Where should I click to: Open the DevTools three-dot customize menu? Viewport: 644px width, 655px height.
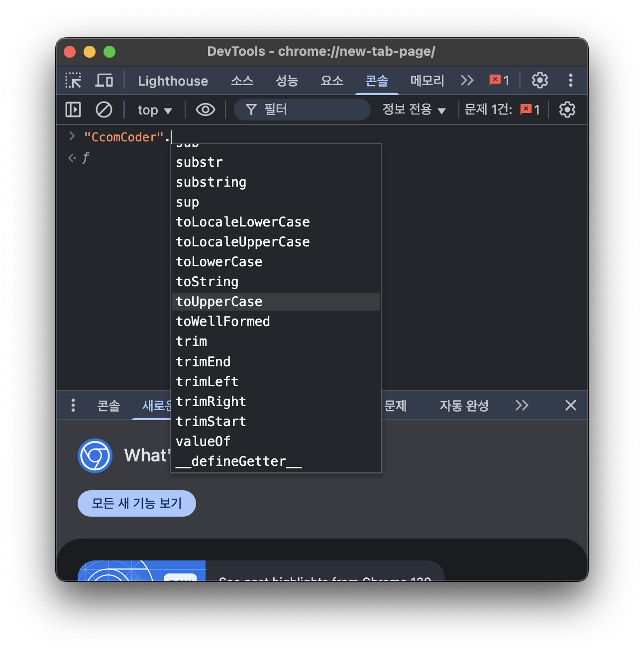tap(570, 80)
